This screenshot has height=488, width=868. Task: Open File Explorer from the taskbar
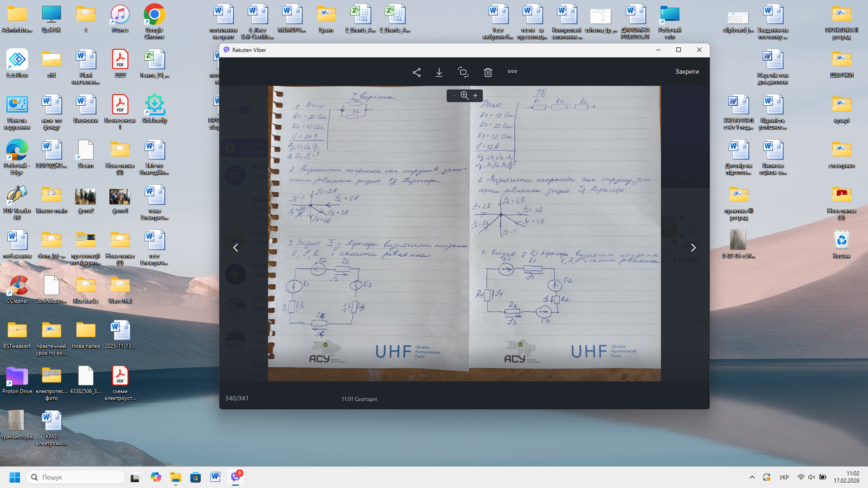pos(175,477)
